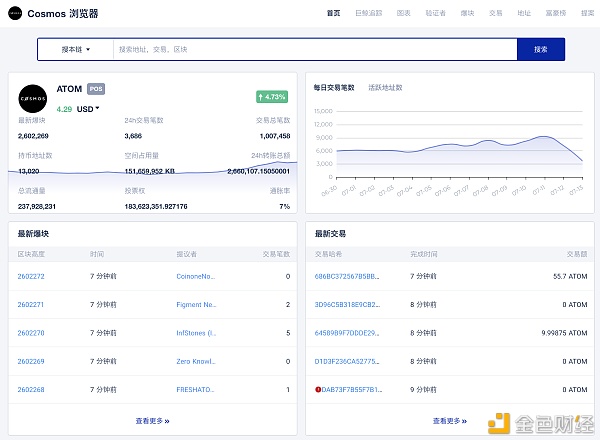Click the Cosmos logo in the header
This screenshot has height=440, width=600.
tap(15, 13)
